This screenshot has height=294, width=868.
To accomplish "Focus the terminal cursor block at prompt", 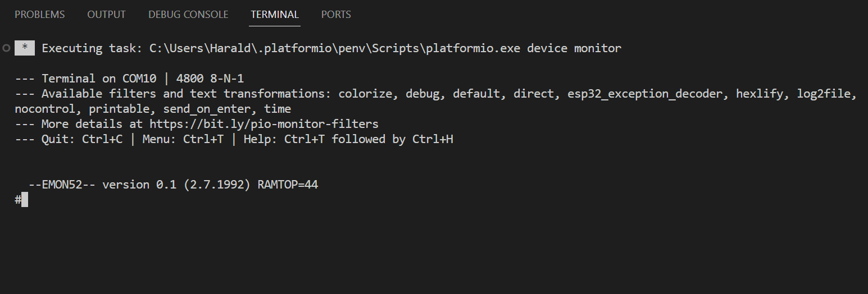I will [x=25, y=200].
